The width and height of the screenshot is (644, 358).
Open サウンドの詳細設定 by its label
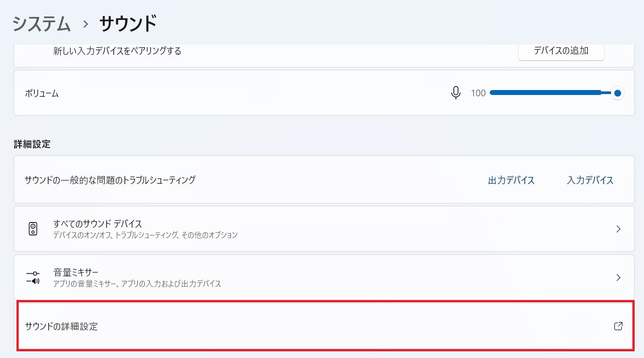point(62,326)
